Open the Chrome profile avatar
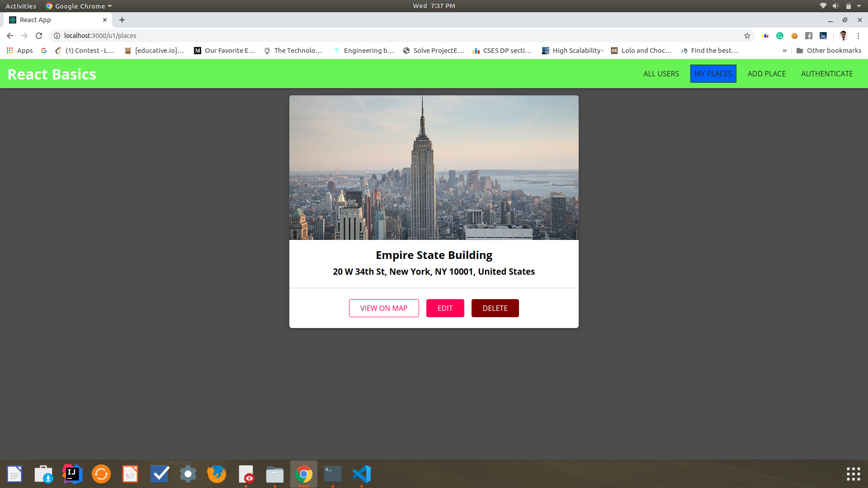 tap(843, 36)
